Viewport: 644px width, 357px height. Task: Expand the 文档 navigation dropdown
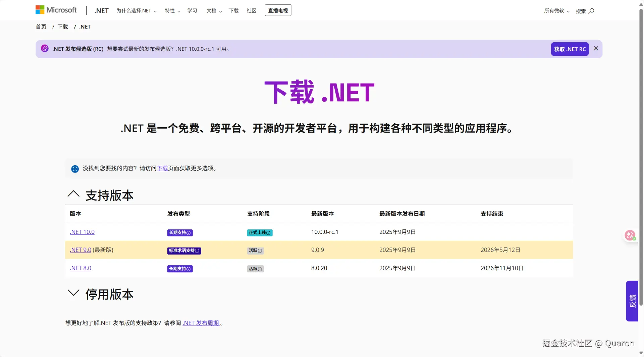point(214,11)
